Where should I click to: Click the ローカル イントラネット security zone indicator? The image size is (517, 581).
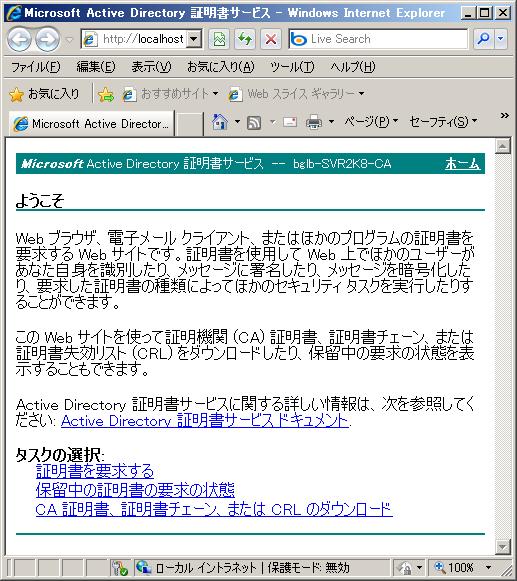[243, 568]
